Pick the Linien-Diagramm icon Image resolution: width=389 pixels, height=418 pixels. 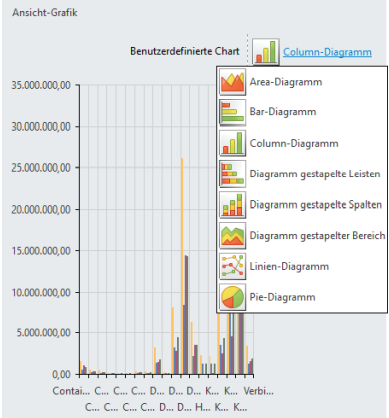(x=233, y=266)
